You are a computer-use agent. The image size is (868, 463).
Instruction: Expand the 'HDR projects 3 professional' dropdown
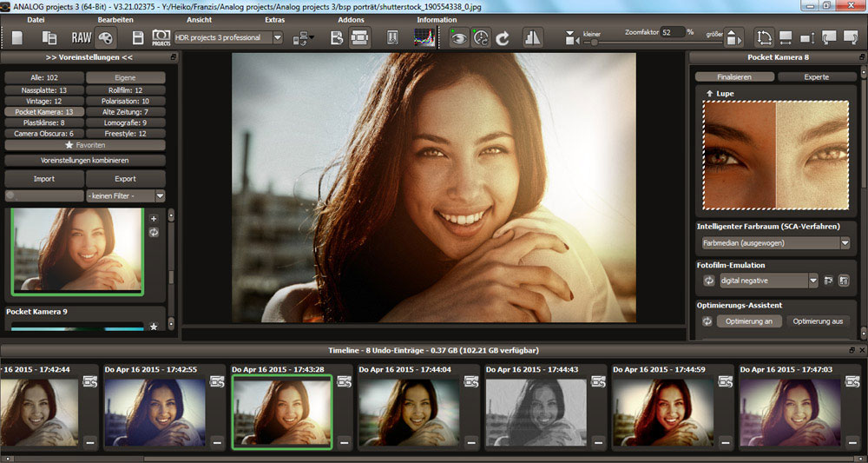tap(278, 38)
